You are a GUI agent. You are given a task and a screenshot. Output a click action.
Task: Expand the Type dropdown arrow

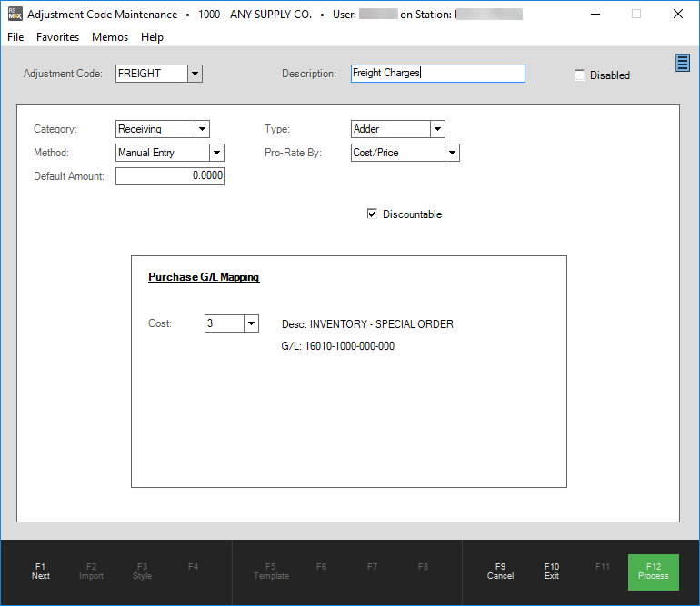(437, 129)
